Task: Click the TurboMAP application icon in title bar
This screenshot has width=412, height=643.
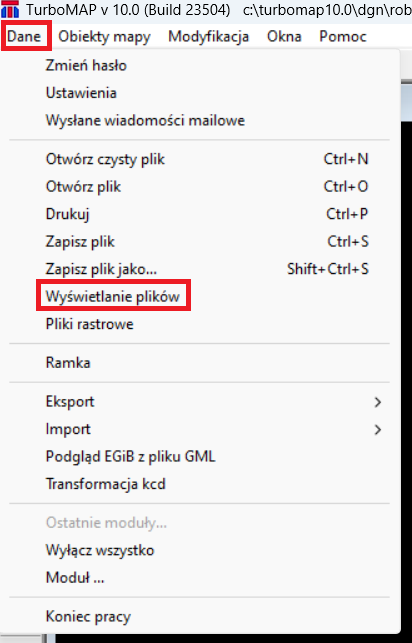Action: (10, 9)
